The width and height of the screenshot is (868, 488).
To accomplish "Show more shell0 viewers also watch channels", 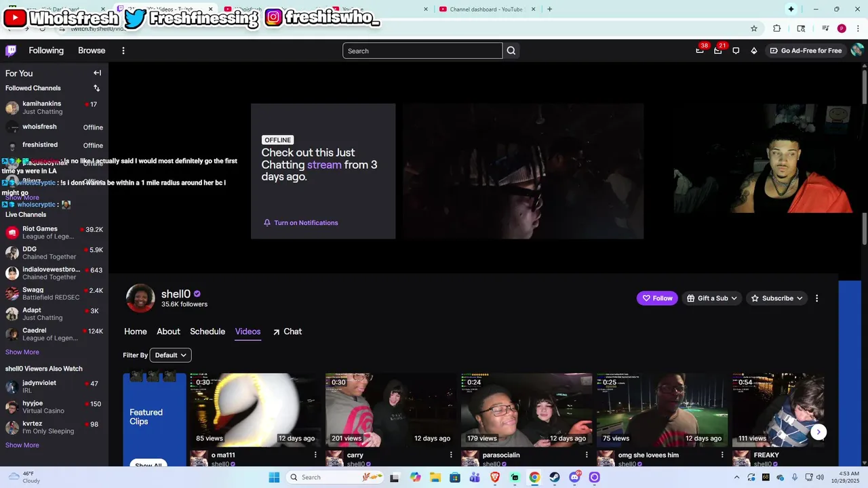I will 22,445.
